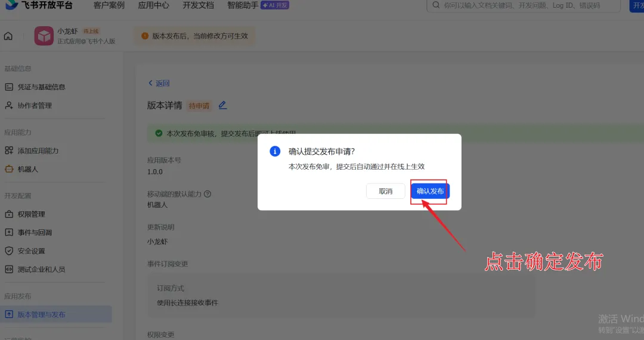Click 取消 in the confirmation dialog
644x340 pixels.
[x=385, y=191]
